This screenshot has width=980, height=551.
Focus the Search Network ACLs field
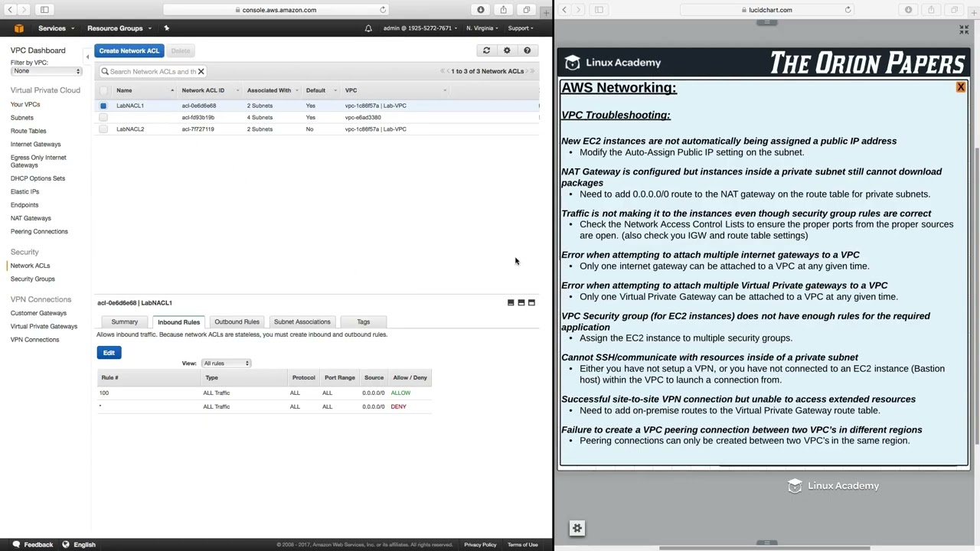[x=152, y=71]
